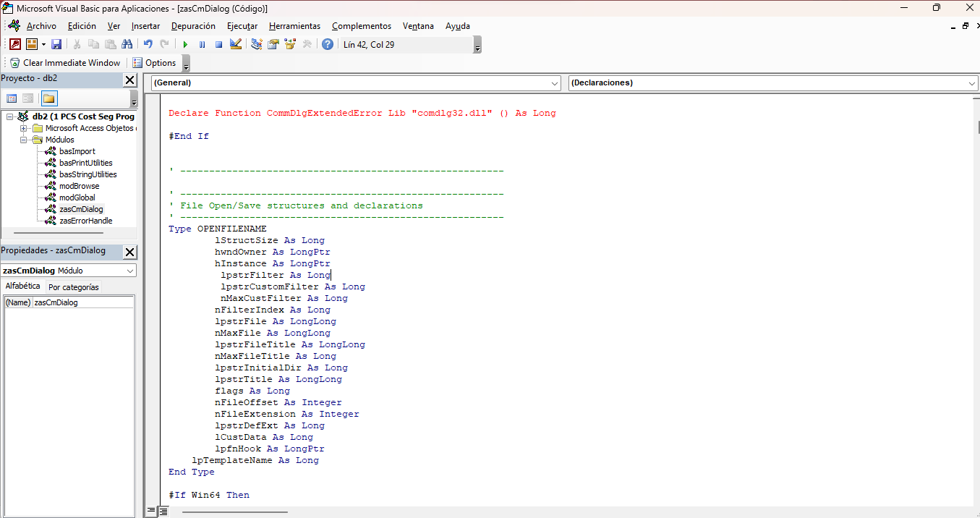Select the basStringUtilities module
980x518 pixels.
point(88,174)
